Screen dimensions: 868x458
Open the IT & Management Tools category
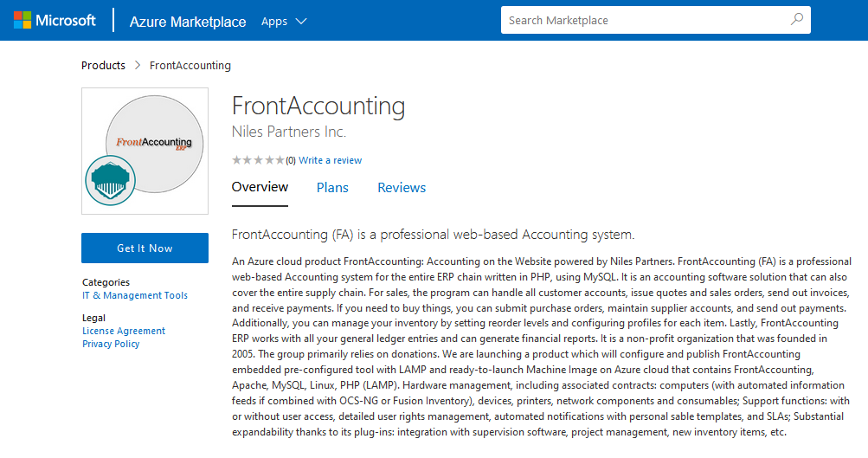tap(135, 295)
